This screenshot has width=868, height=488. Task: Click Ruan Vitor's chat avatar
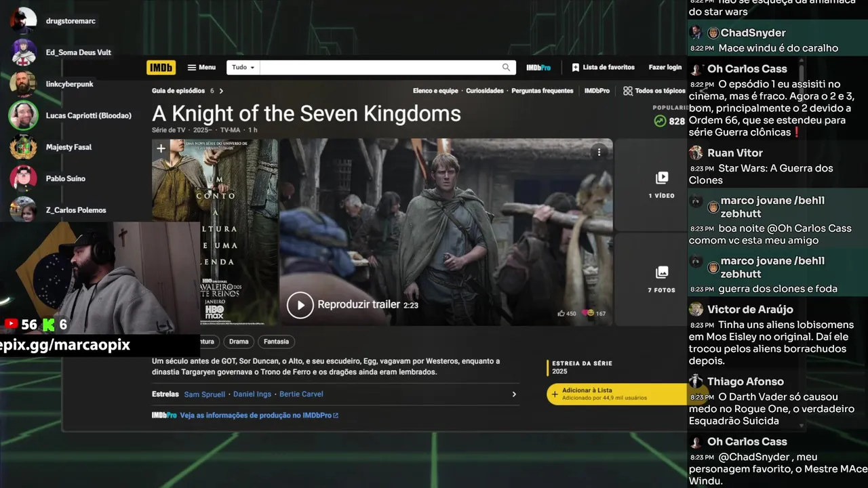(x=696, y=153)
